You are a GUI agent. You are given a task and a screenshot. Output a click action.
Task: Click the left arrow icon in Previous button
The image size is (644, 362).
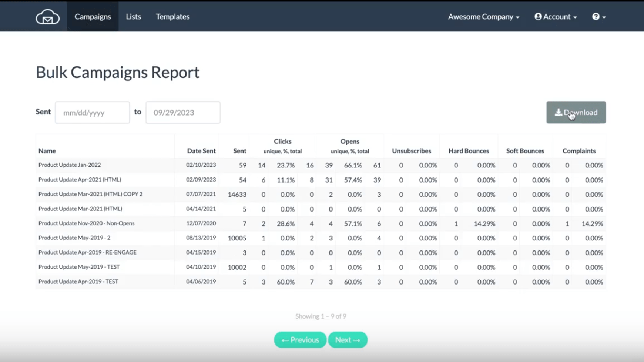(285, 339)
